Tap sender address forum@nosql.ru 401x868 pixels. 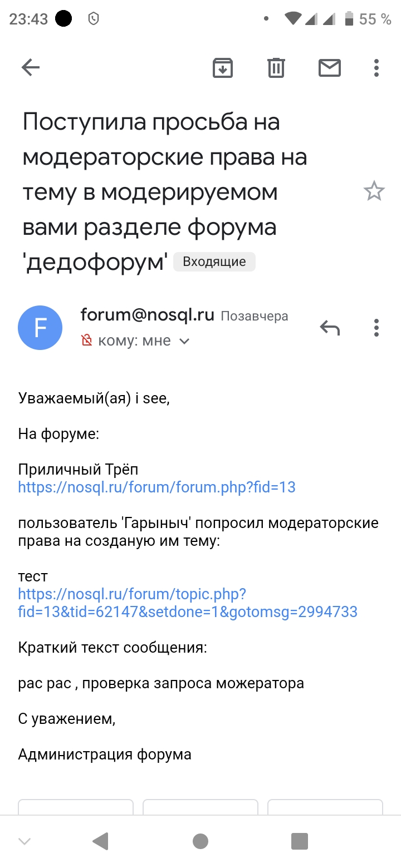pos(148,315)
